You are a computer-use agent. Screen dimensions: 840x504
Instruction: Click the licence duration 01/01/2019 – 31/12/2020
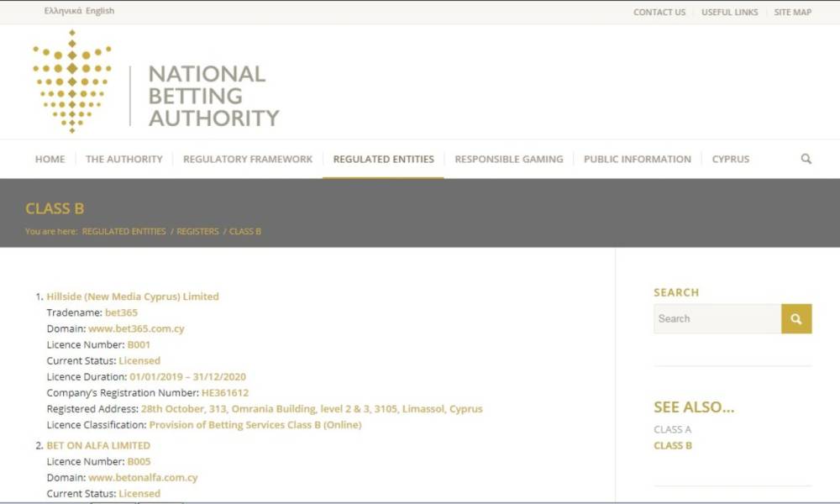[x=187, y=376]
